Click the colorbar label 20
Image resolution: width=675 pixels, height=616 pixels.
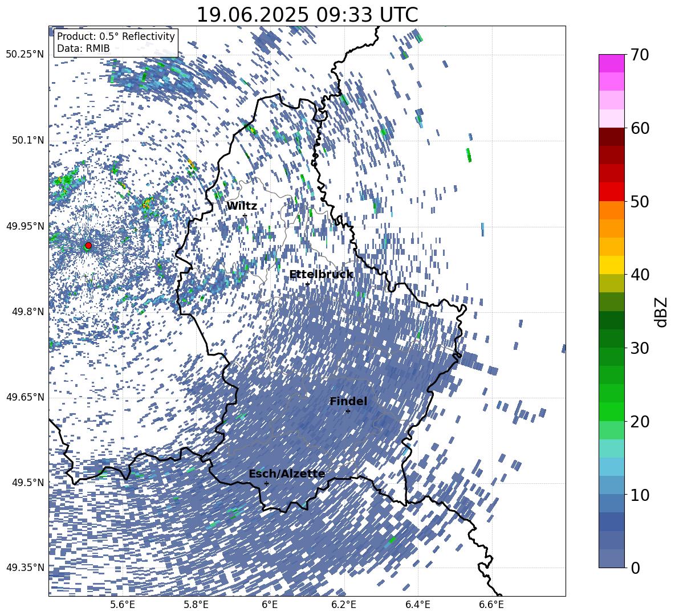[x=639, y=421]
